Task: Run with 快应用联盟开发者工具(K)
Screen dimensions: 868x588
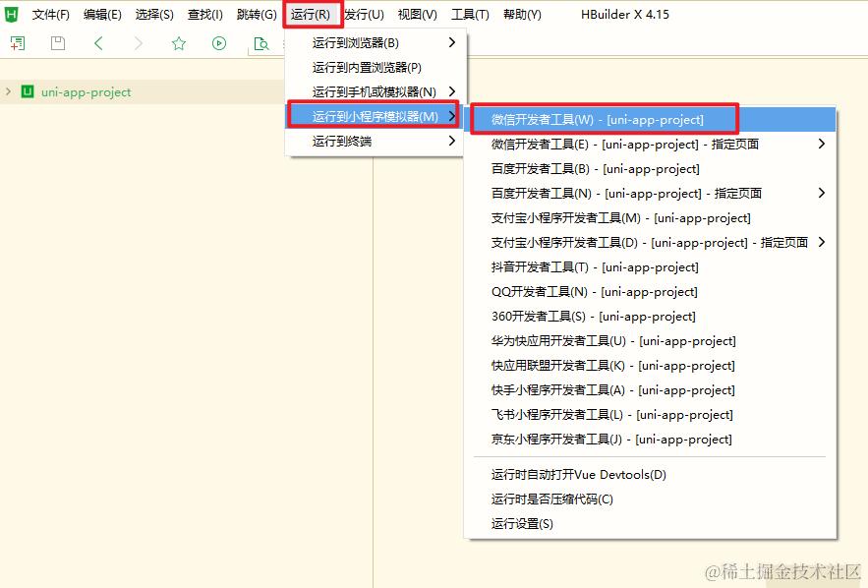Action: coord(651,366)
